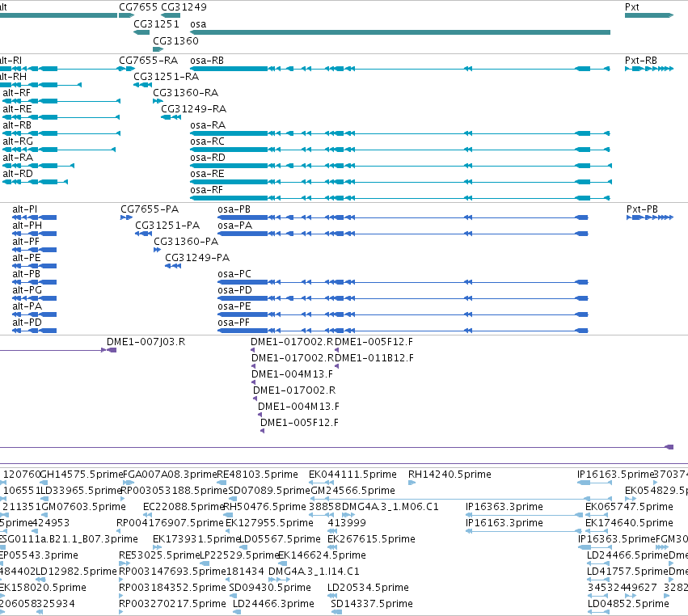Click EST label LD05567.5prime
The image size is (688, 616).
click(x=280, y=539)
